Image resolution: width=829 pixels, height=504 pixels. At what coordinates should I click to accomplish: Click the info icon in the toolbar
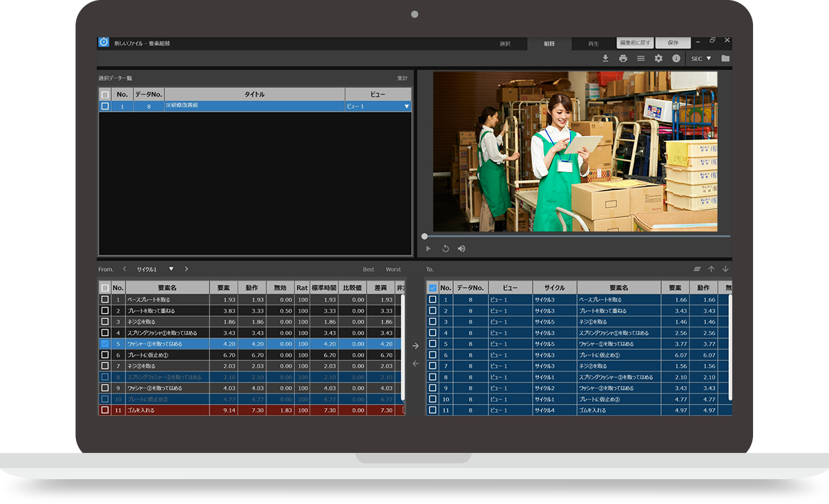click(676, 59)
